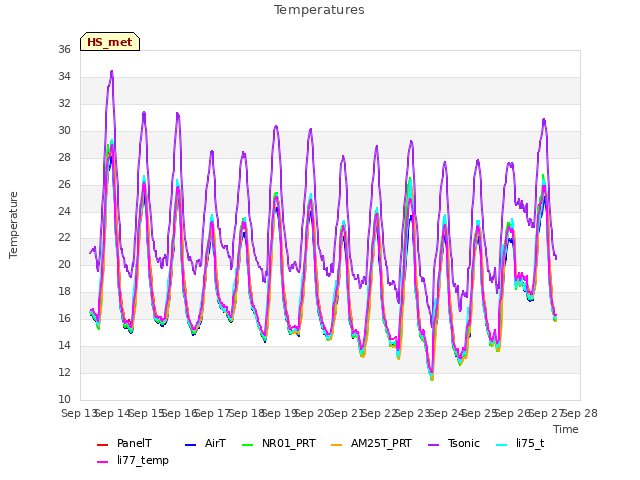Toggle the li77_temp legend entry

[133, 460]
